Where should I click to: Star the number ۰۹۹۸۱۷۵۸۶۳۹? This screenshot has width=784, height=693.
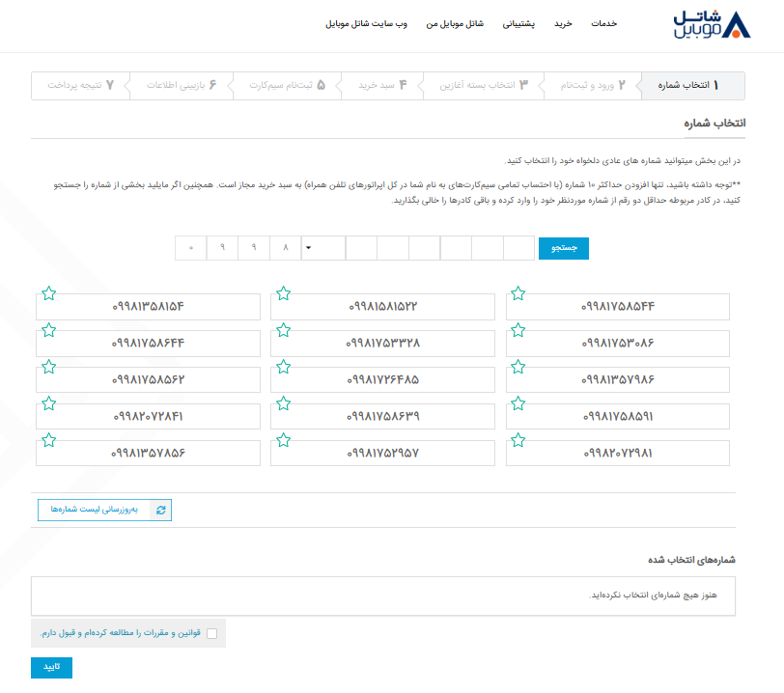[284, 403]
